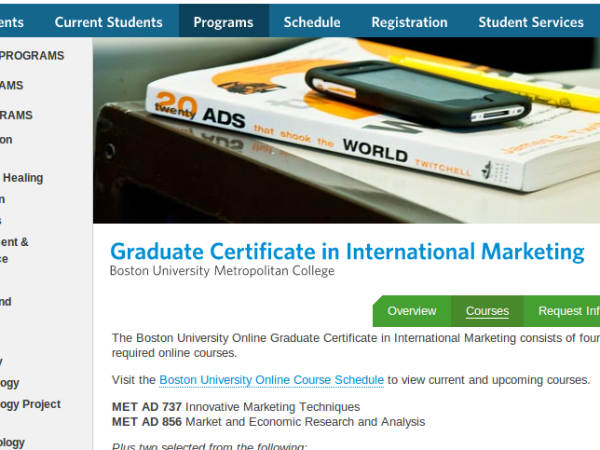Viewport: 600px width, 450px height.
Task: Go to the Schedule menu item
Action: 312,22
